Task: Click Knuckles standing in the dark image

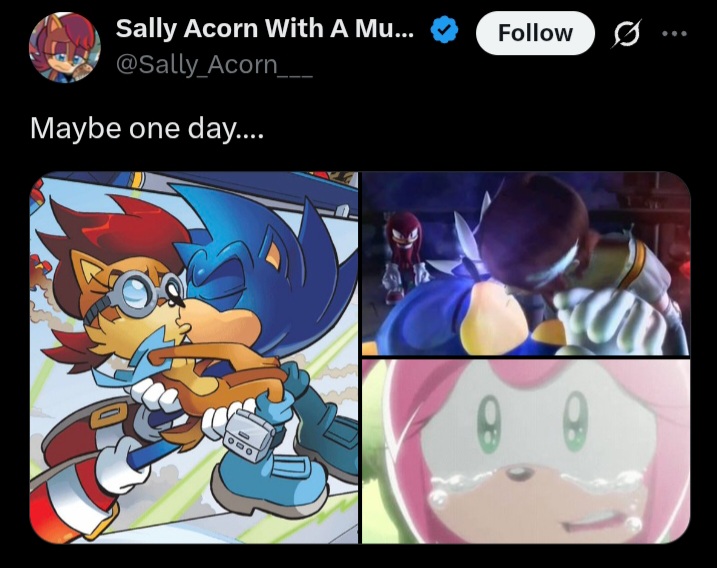Action: 404,256
